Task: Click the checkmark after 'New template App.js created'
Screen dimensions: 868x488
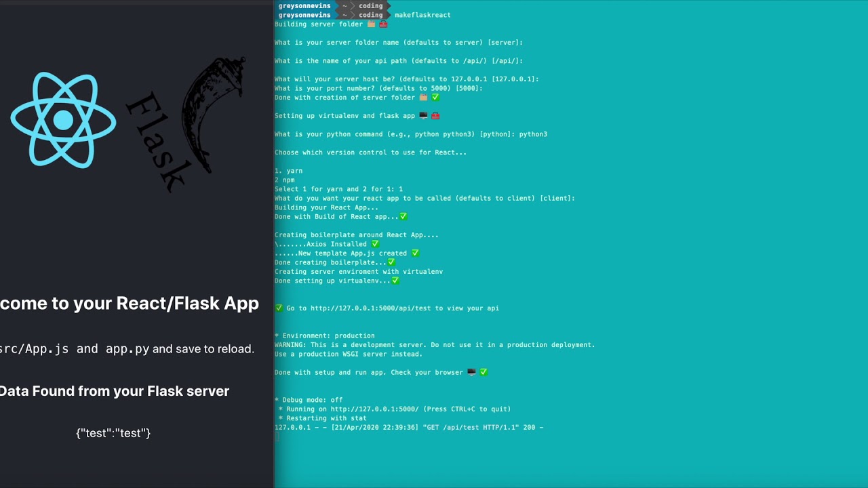Action: coord(415,253)
